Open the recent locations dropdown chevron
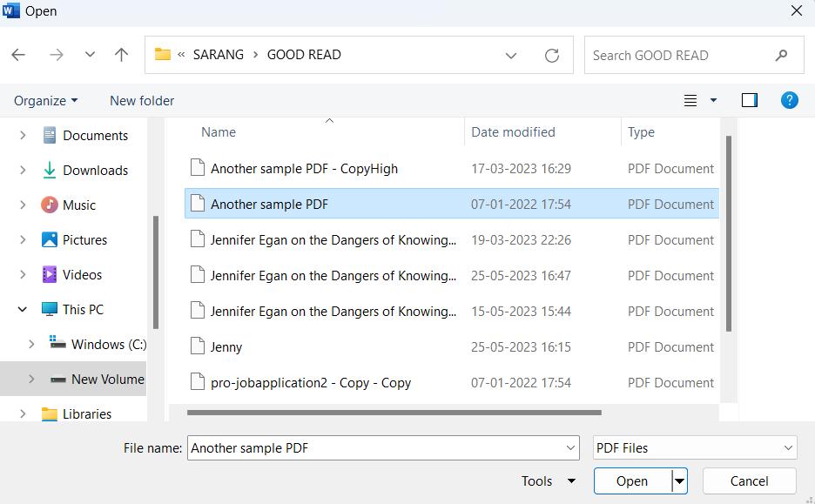Screen dimensions: 815x504 point(90,55)
